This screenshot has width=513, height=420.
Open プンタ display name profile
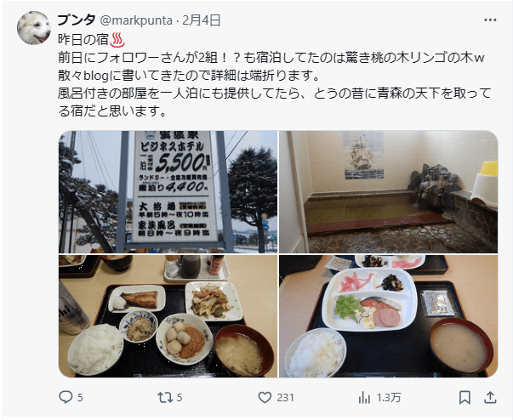pyautogui.click(x=77, y=20)
